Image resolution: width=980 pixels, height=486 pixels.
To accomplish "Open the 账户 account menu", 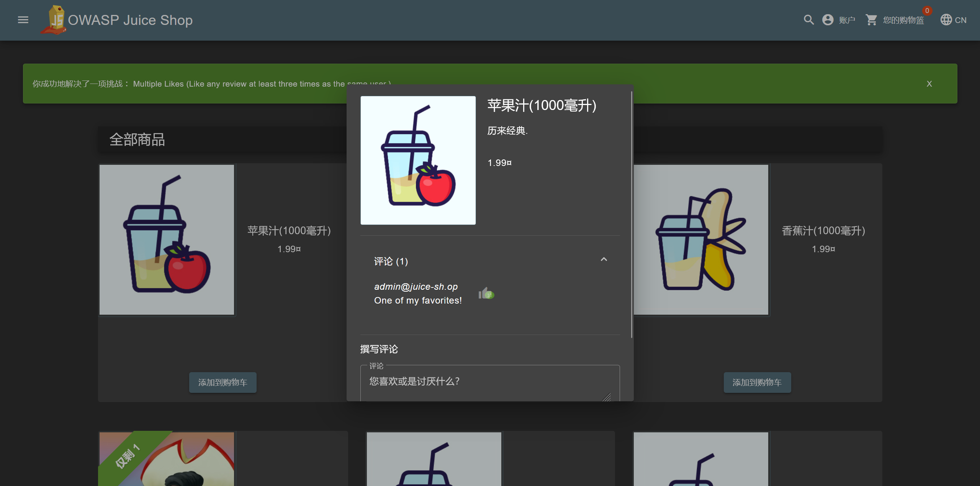I will click(x=847, y=20).
